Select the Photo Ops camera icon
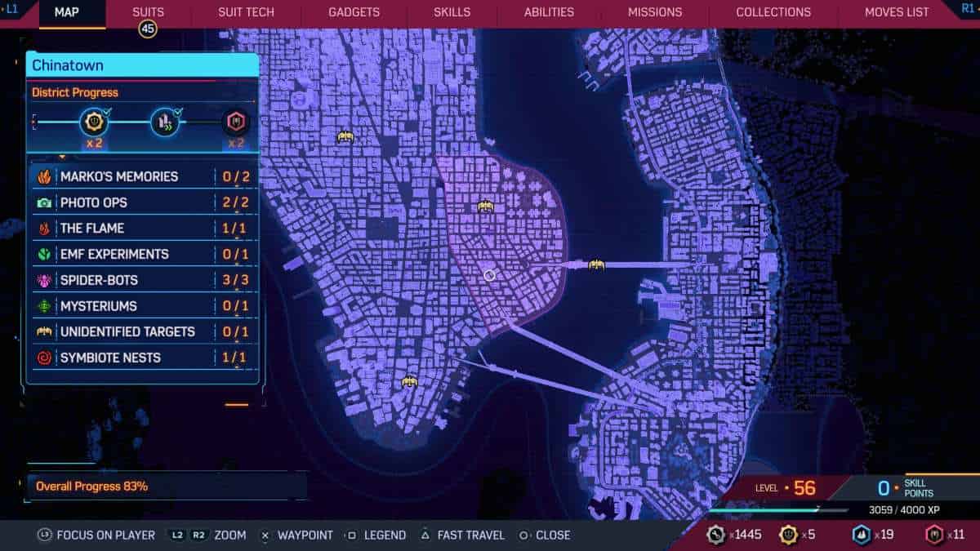980x551 pixels. click(x=44, y=202)
